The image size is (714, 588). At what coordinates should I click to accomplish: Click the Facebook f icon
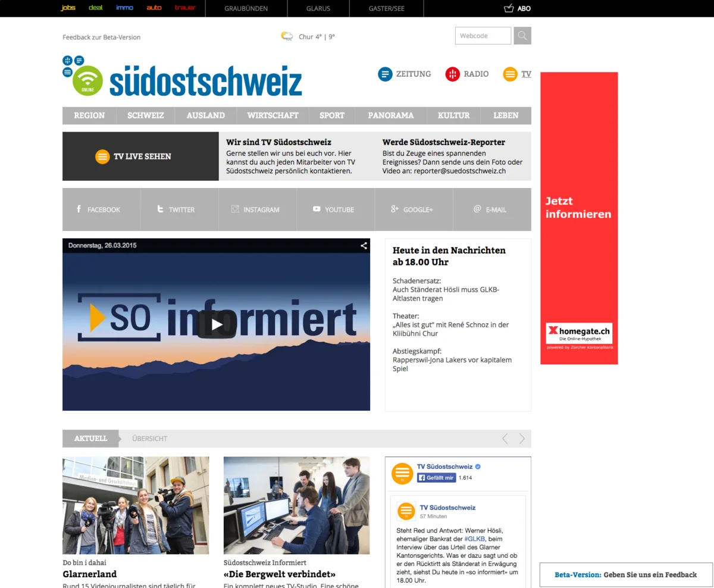[x=79, y=209]
